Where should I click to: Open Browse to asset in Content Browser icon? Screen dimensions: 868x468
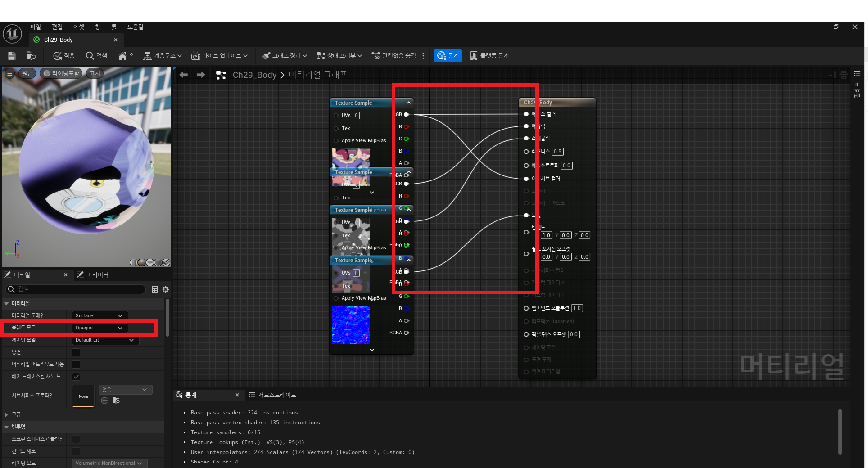[31, 56]
